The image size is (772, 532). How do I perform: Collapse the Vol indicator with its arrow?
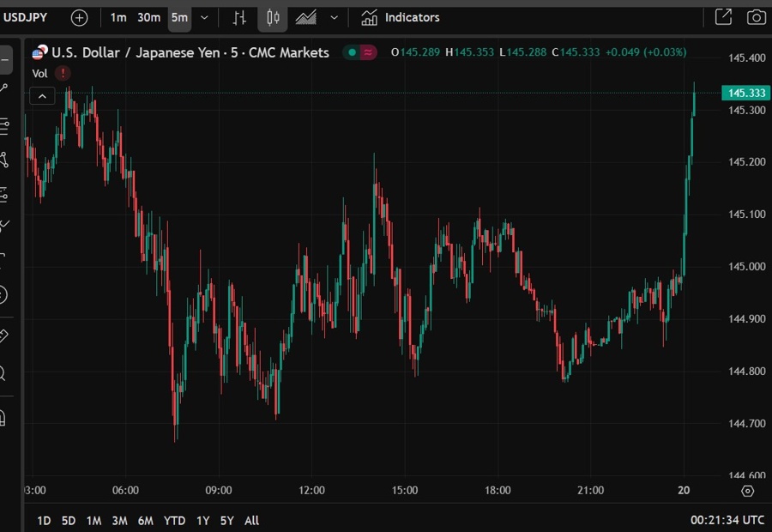[x=42, y=95]
